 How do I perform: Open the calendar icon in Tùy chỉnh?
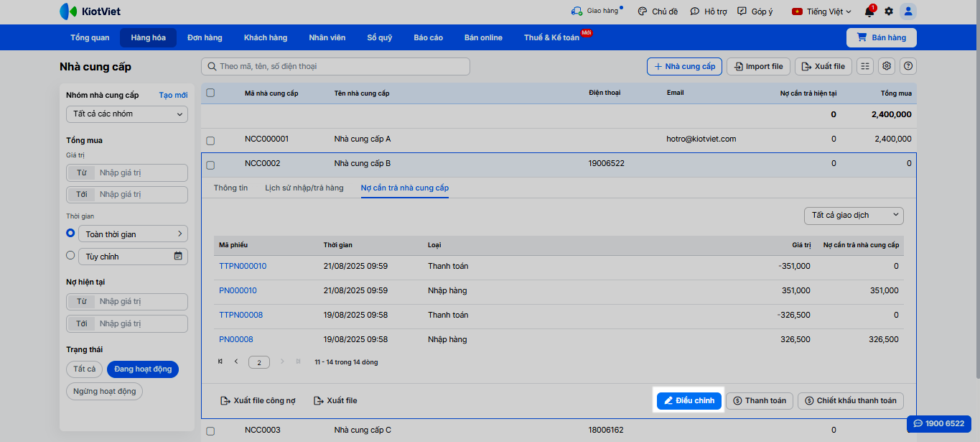tap(178, 256)
